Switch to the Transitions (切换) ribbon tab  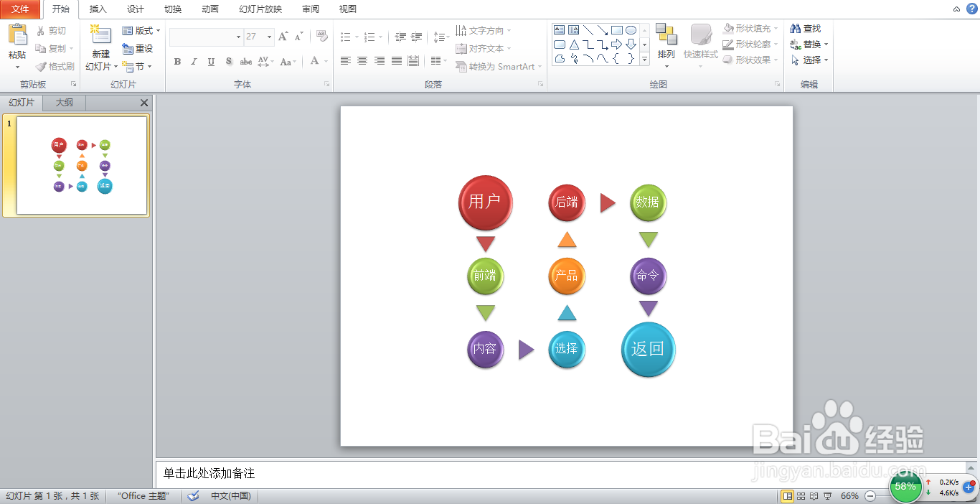tap(173, 9)
